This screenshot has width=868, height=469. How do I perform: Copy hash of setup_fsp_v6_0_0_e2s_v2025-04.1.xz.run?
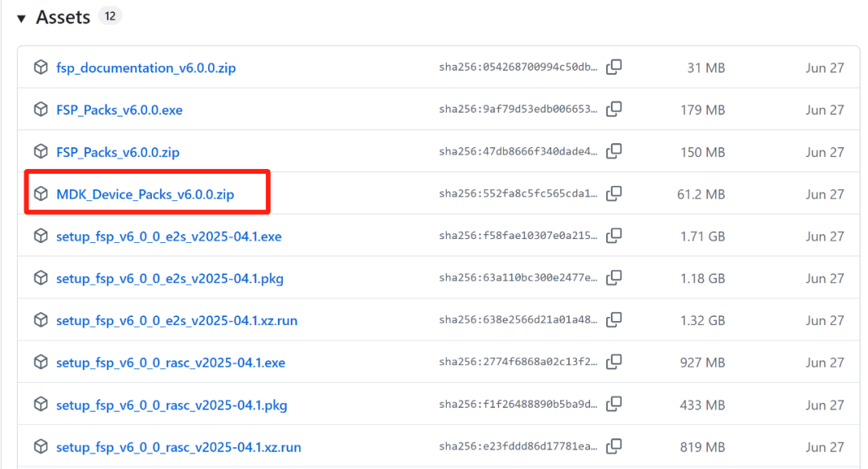pos(614,320)
